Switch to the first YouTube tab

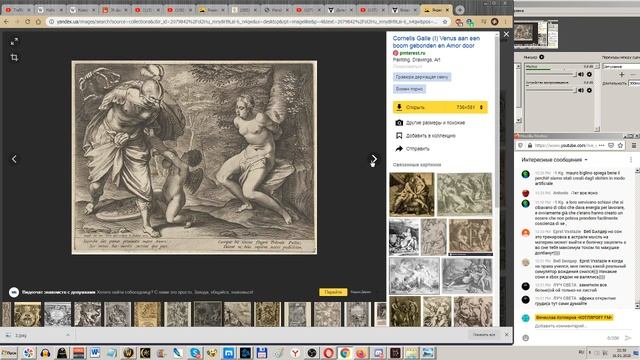pos(18,10)
